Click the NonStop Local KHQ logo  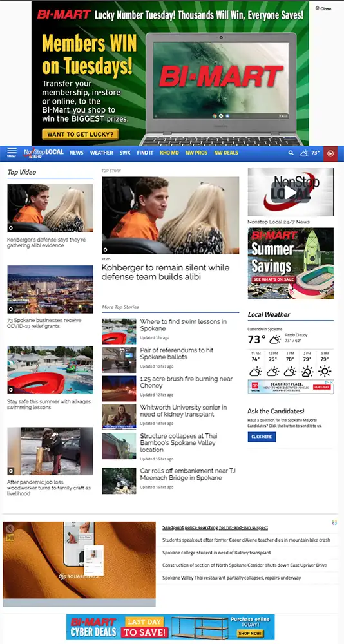44,153
